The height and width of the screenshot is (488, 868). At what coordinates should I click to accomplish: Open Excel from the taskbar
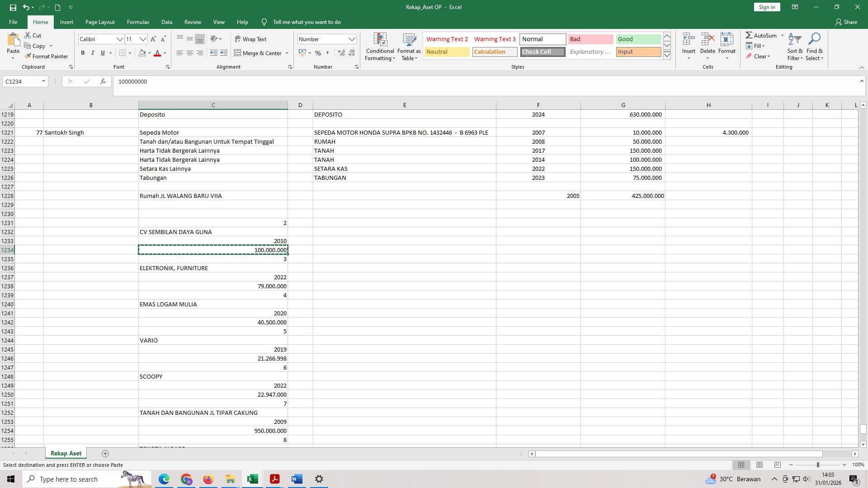click(x=252, y=479)
